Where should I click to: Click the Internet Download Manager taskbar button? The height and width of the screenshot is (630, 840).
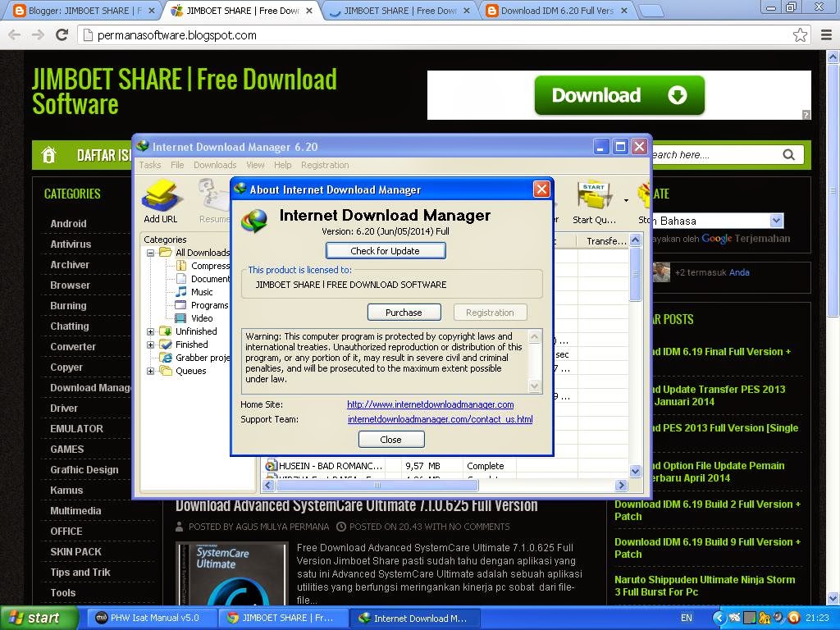coord(413,618)
